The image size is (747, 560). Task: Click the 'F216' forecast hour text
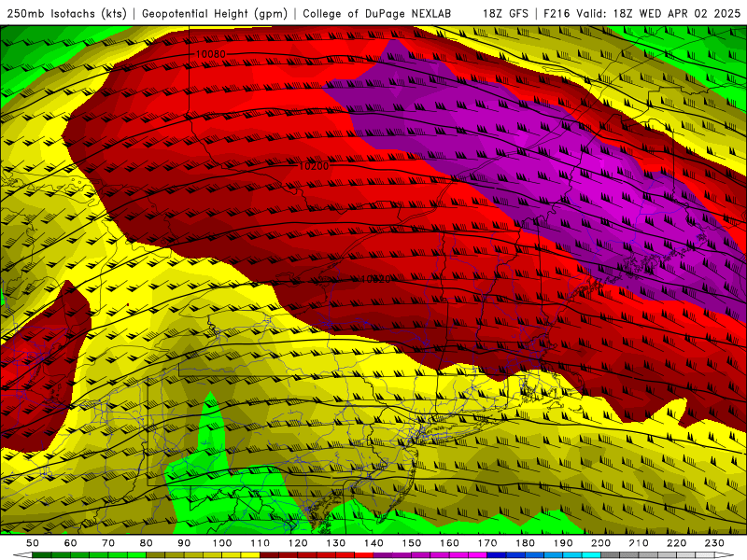pos(557,14)
